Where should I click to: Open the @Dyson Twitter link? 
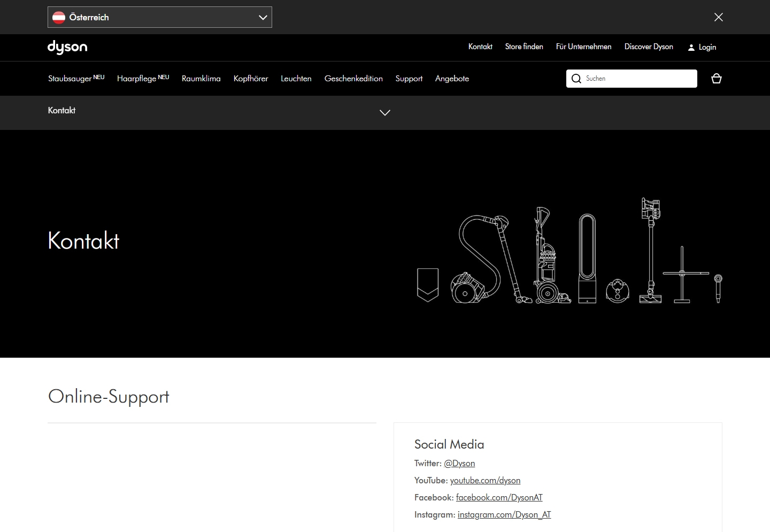pos(459,464)
